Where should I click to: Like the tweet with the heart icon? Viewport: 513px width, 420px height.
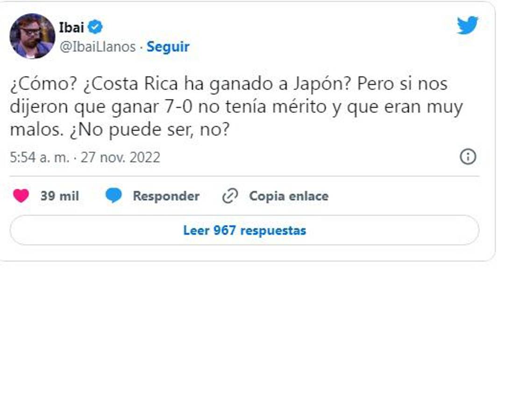point(21,196)
